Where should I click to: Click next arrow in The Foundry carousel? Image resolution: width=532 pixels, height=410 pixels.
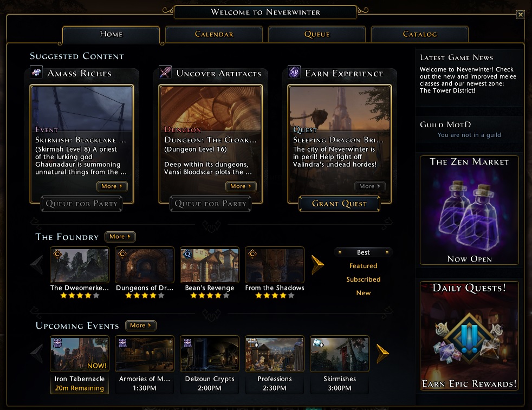317,264
